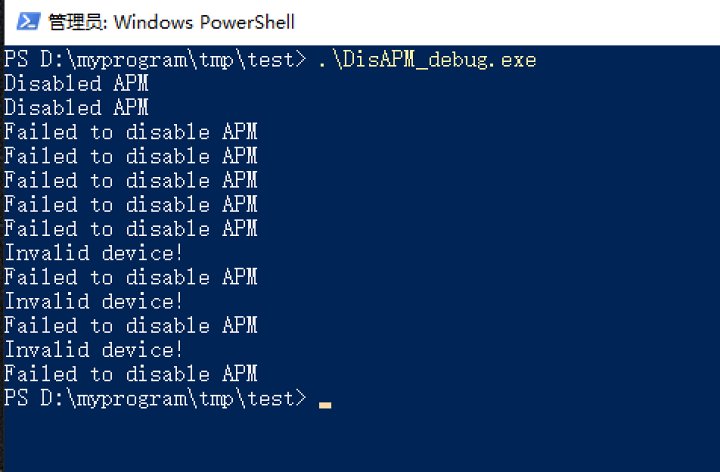Image resolution: width=720 pixels, height=472 pixels.
Task: Click the Failed line between second and third Invalid device!
Action: tap(130, 325)
